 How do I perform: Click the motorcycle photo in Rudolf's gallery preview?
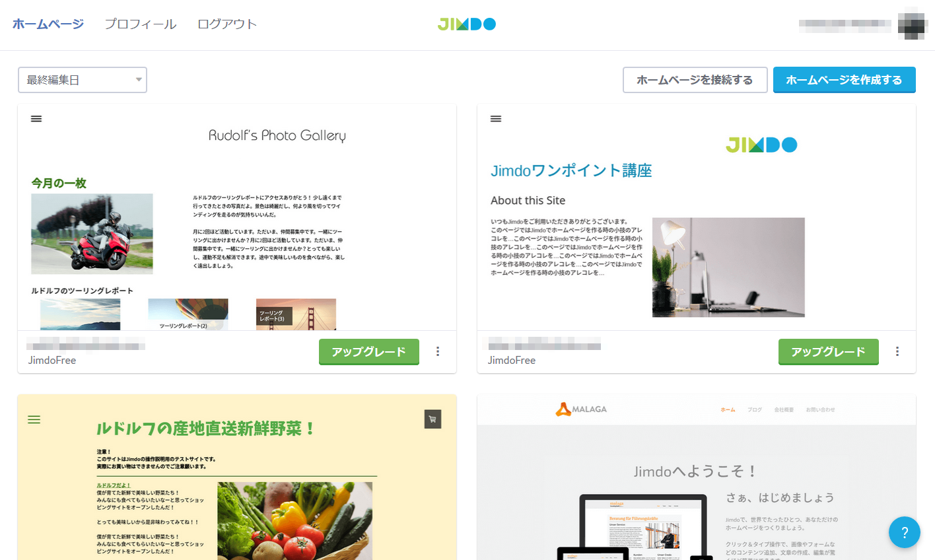pyautogui.click(x=92, y=234)
